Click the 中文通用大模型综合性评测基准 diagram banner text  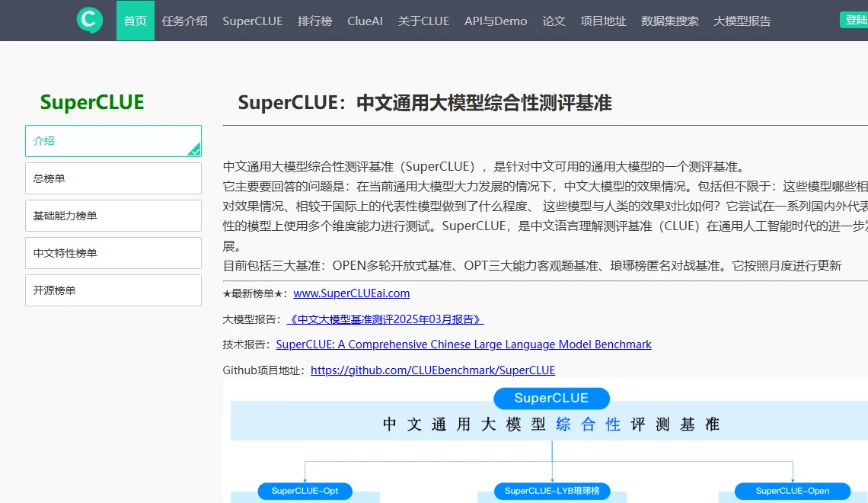[x=550, y=425]
